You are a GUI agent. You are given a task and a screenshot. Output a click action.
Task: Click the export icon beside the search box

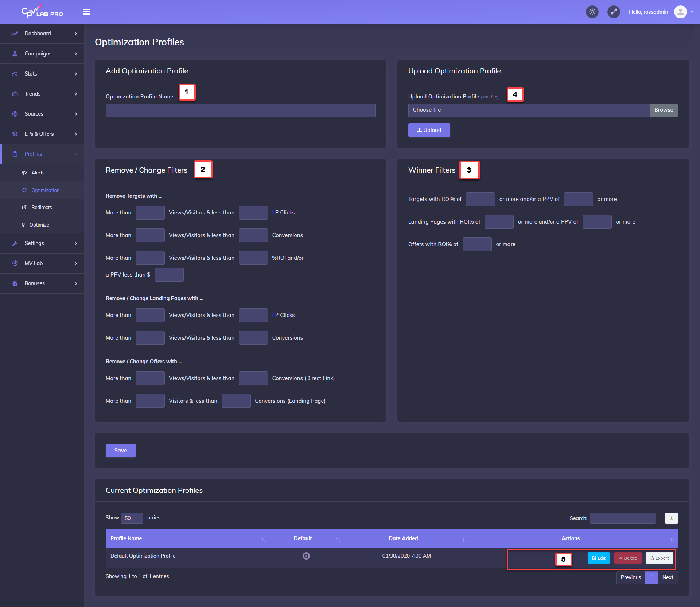pos(671,518)
